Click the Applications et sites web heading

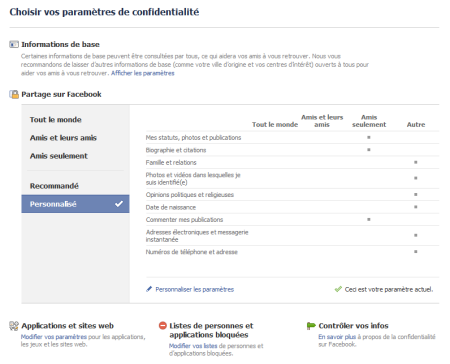point(67,326)
